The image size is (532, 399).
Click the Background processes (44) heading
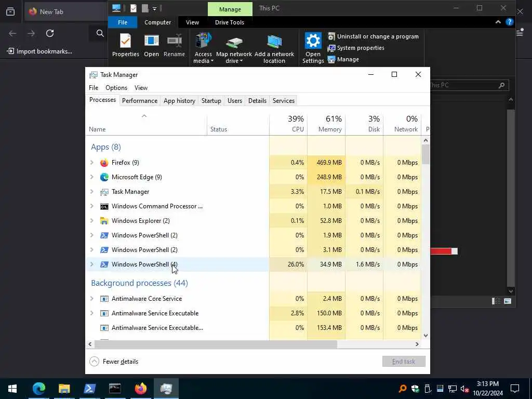tap(139, 283)
